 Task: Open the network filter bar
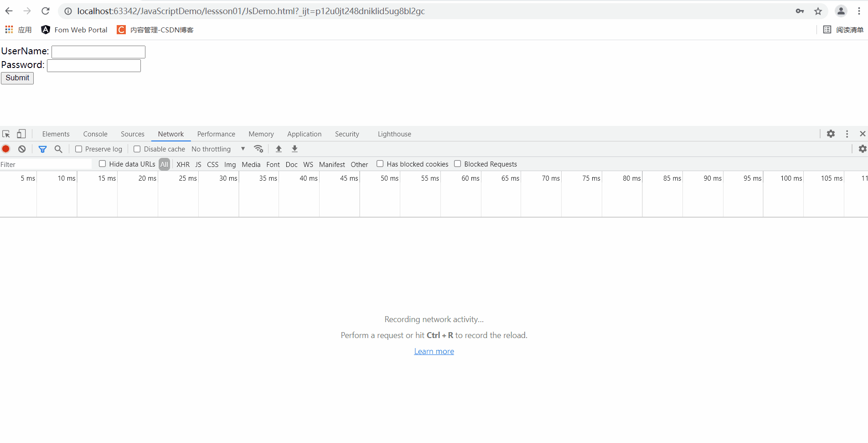(42, 149)
